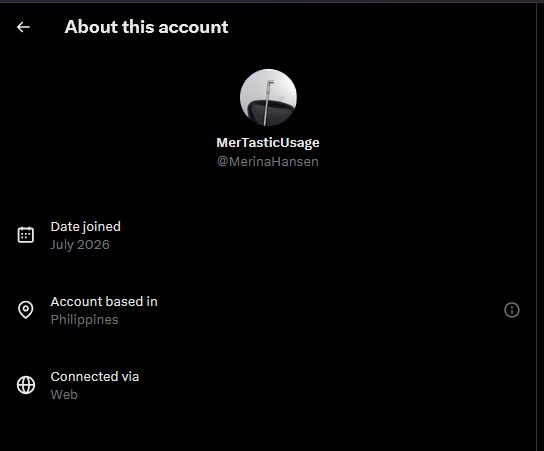Click the @MerinaHansen handle
This screenshot has height=451, width=544.
[267, 162]
